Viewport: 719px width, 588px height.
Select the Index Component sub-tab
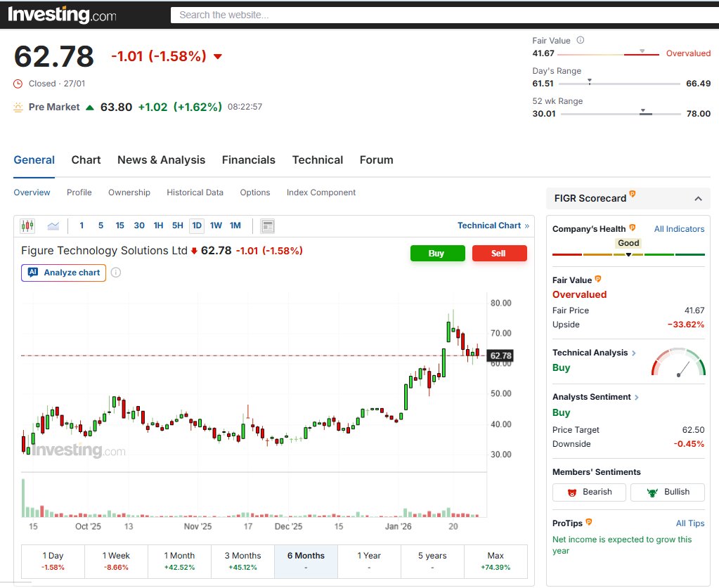tap(321, 192)
